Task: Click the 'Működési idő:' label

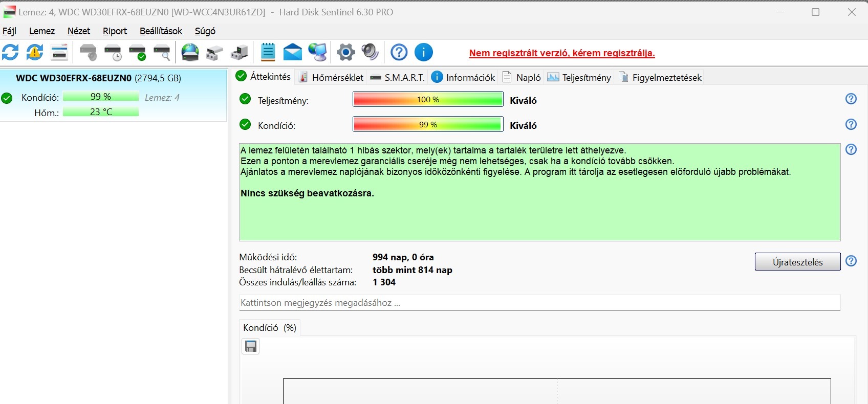Action: pyautogui.click(x=268, y=257)
